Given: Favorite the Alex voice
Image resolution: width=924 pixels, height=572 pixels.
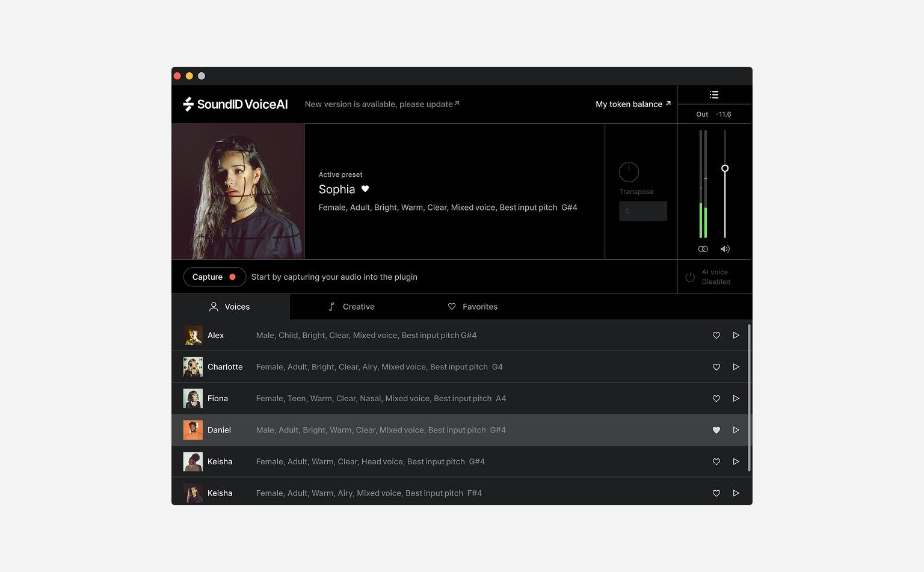Looking at the screenshot, I should (x=716, y=336).
